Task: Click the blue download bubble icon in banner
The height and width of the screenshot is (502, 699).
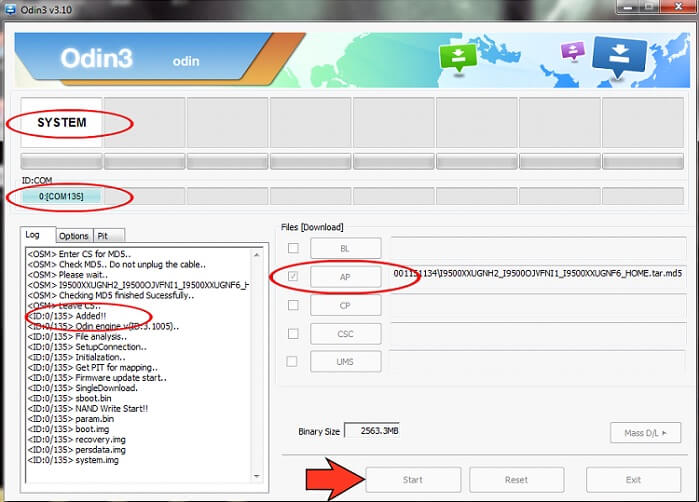Action: [x=619, y=56]
